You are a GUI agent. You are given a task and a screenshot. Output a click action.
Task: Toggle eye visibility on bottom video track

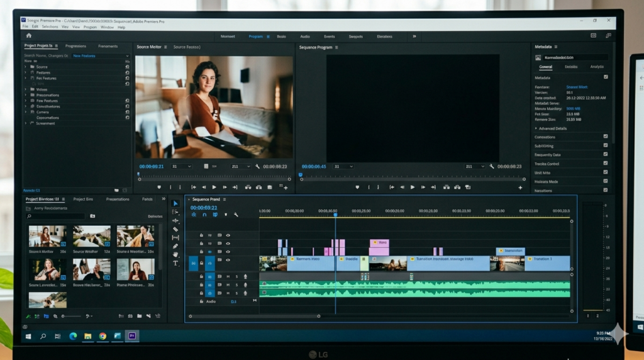(x=228, y=260)
